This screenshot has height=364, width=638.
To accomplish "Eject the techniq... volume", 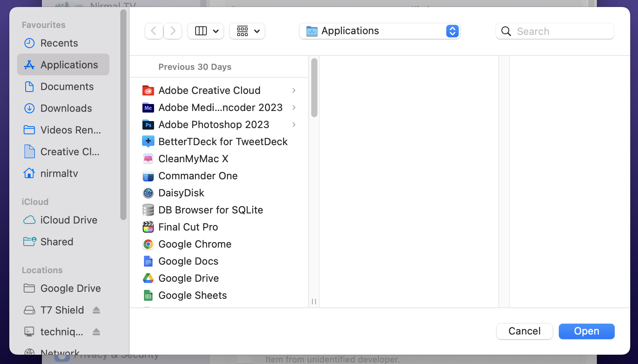I will (x=97, y=332).
